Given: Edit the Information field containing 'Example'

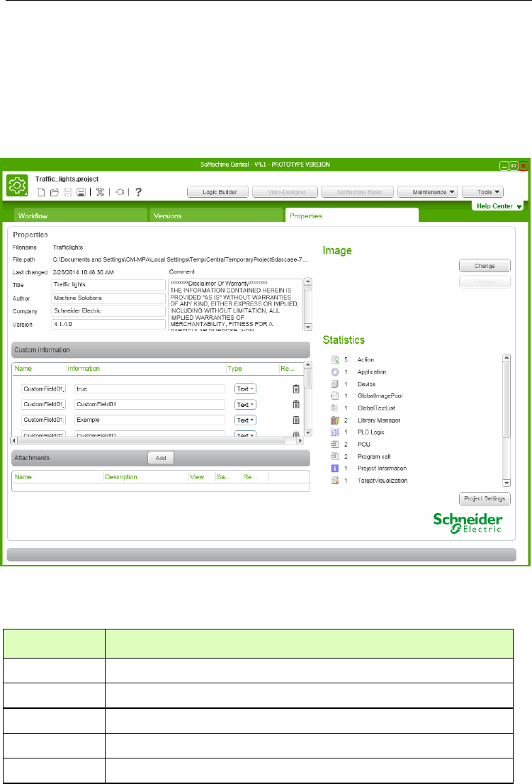Looking at the screenshot, I should click(x=150, y=420).
